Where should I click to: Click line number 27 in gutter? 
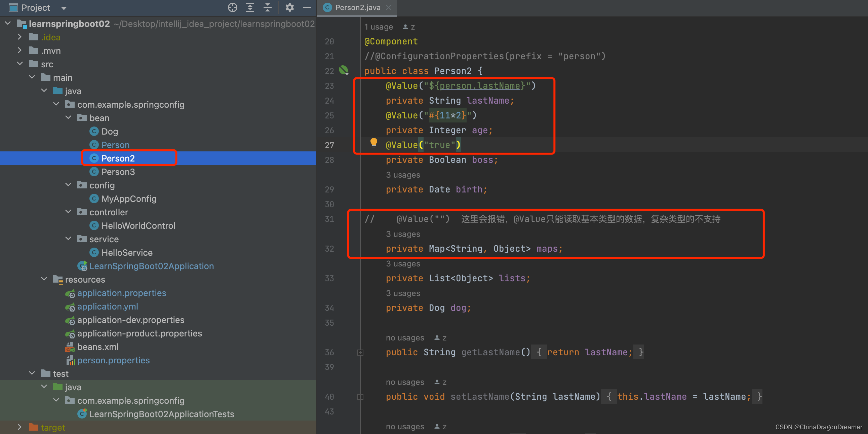click(329, 145)
